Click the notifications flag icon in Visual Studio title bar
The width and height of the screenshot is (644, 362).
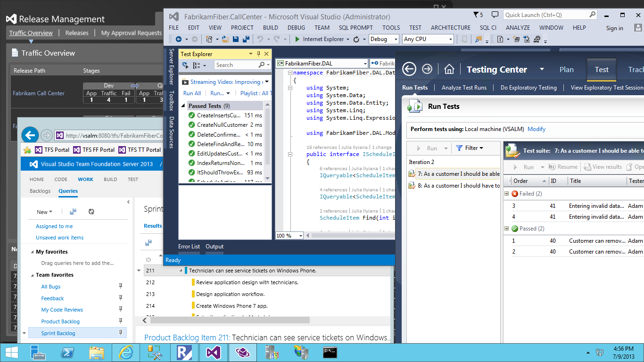[x=475, y=15]
